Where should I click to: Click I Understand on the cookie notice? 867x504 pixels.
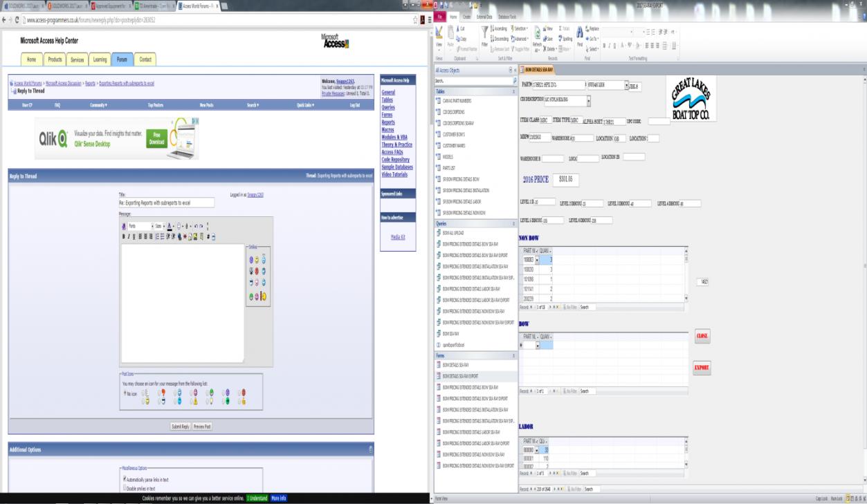click(255, 498)
